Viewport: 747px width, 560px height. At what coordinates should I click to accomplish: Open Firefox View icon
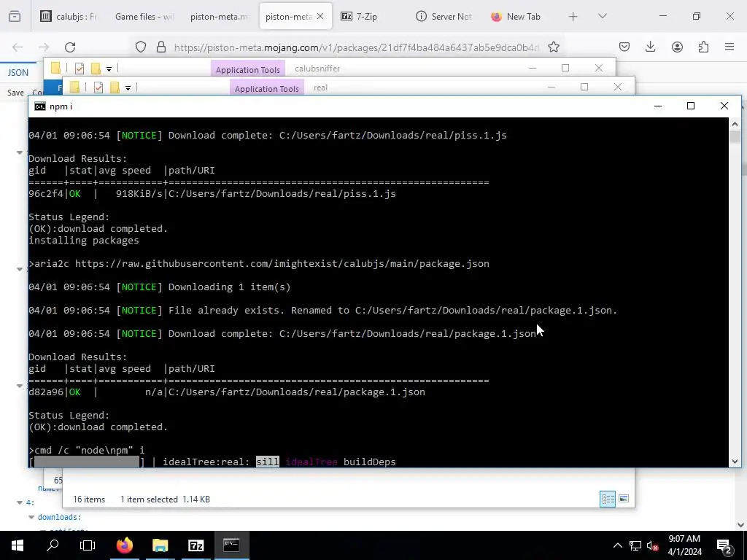click(15, 16)
